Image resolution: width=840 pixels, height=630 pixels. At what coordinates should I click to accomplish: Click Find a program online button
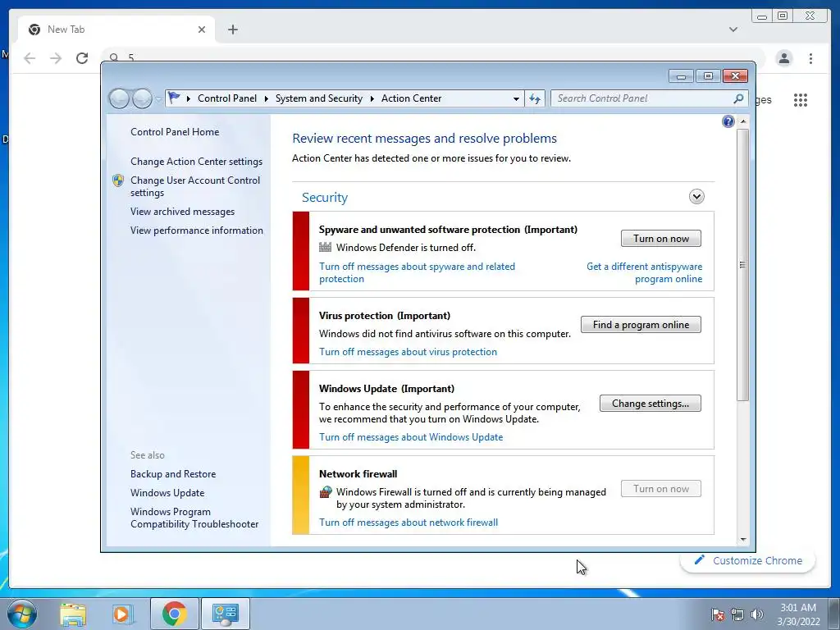pos(641,325)
